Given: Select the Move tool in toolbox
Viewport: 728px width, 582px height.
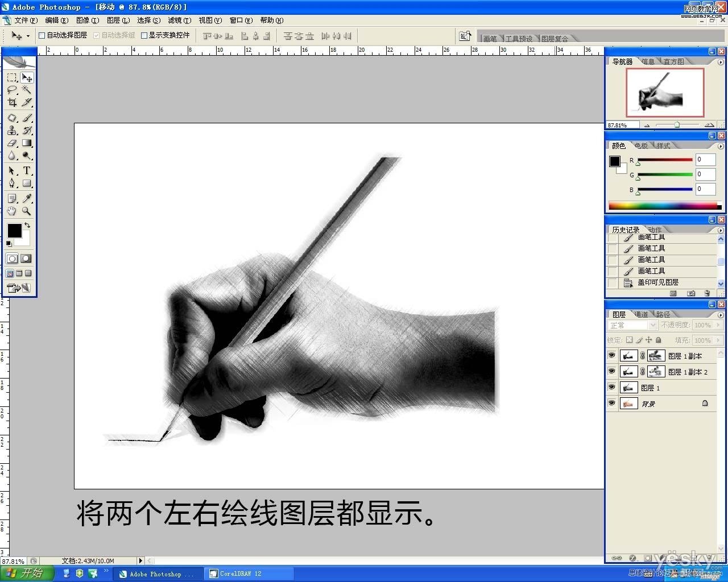Looking at the screenshot, I should pos(27,77).
